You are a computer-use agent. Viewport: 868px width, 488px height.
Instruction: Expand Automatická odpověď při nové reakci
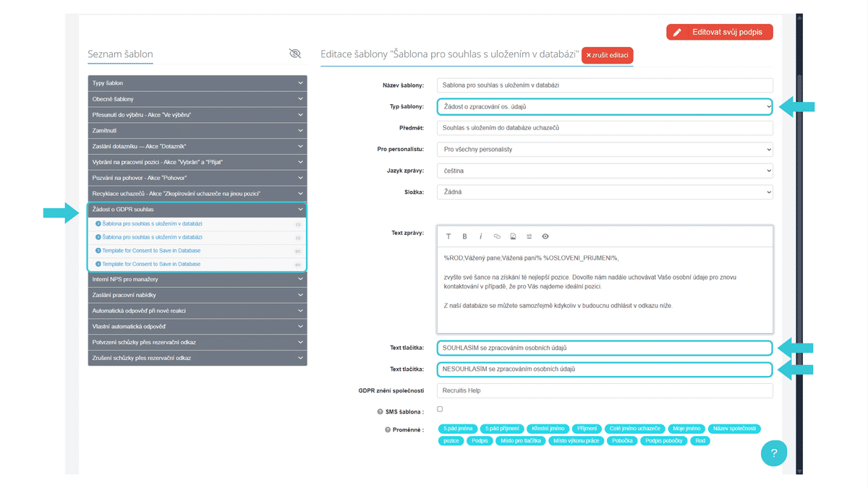point(197,311)
